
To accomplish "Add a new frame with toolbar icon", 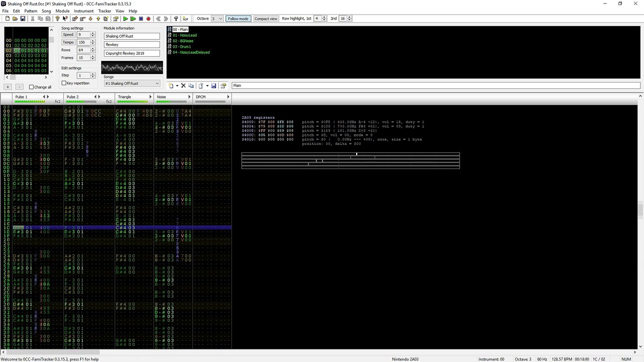I will point(74,19).
